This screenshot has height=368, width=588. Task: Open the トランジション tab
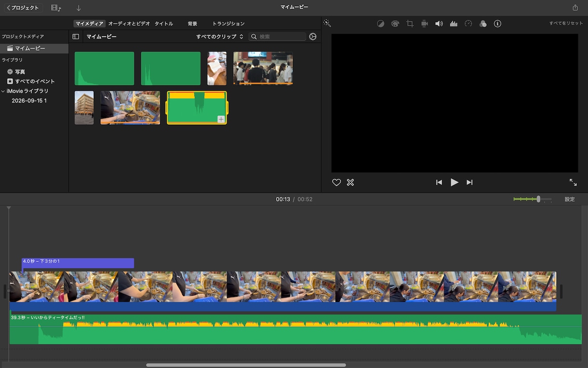[228, 24]
